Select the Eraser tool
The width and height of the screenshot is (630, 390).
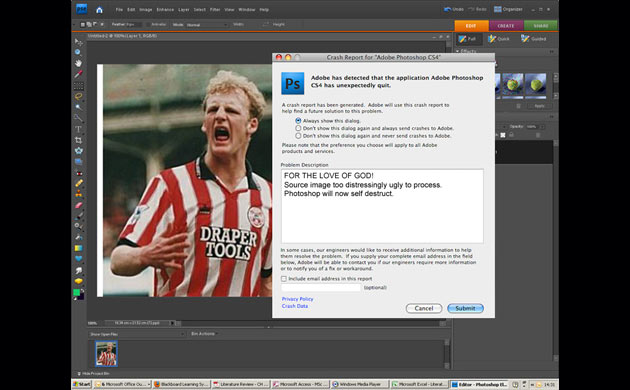coord(78,205)
